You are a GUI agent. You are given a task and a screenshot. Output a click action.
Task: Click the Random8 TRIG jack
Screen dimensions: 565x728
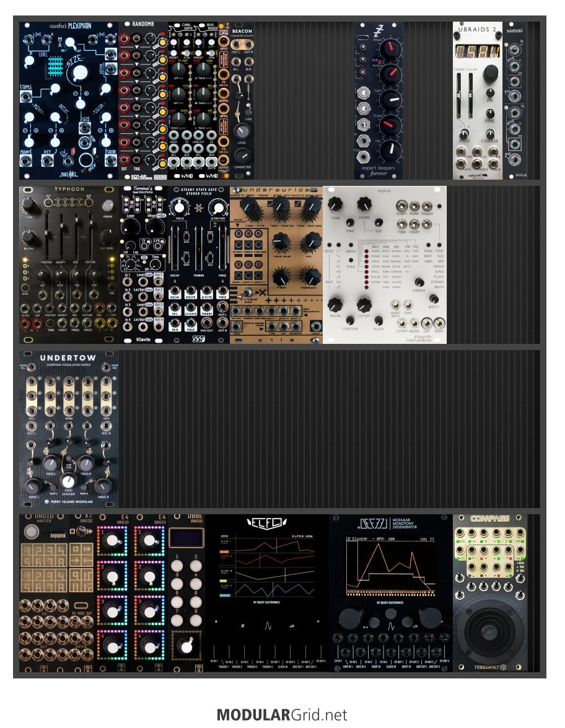tap(138, 159)
